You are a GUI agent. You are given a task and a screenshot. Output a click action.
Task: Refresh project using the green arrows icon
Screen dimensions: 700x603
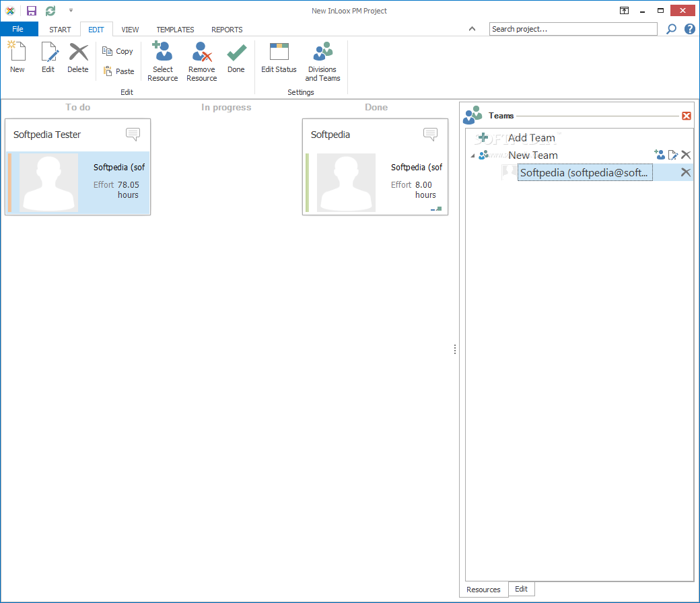(50, 11)
